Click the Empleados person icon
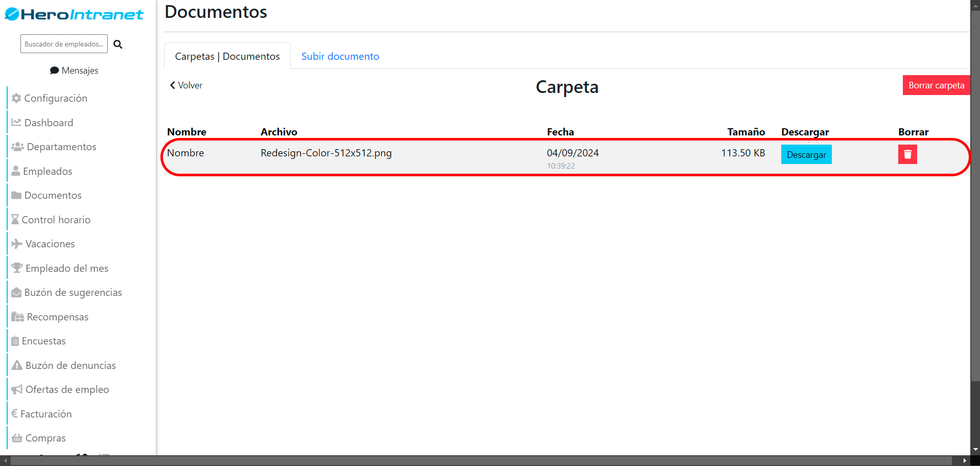This screenshot has width=980, height=466. 16,171
